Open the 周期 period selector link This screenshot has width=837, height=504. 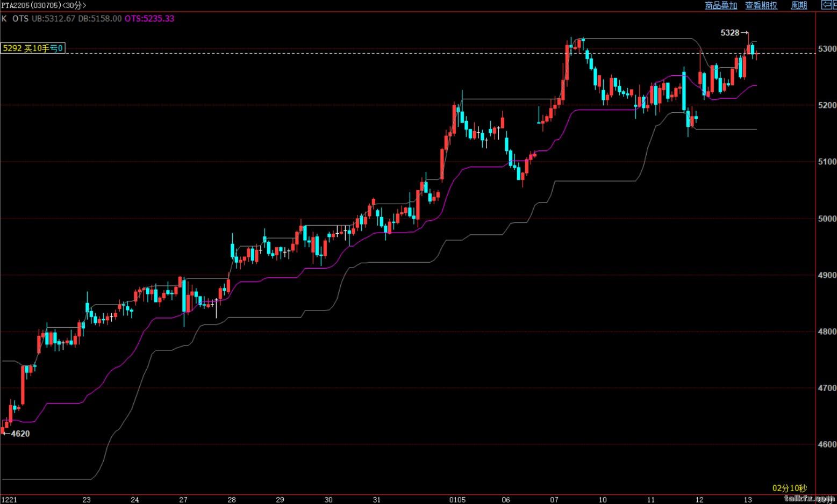pos(799,5)
